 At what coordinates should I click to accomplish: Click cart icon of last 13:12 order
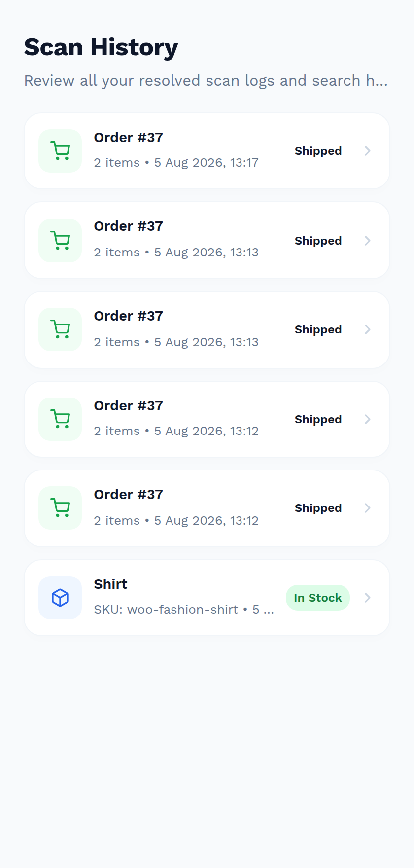click(60, 508)
